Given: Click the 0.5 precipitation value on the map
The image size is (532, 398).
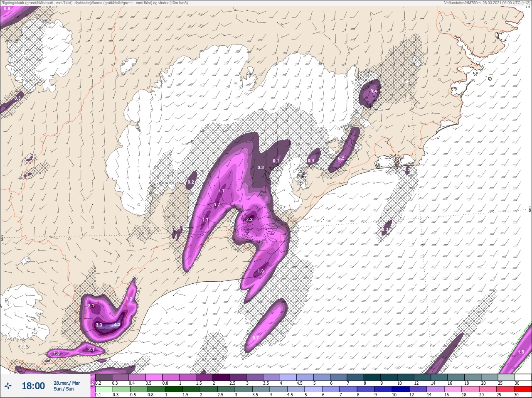Looking at the screenshot, I should pyautogui.click(x=341, y=158).
